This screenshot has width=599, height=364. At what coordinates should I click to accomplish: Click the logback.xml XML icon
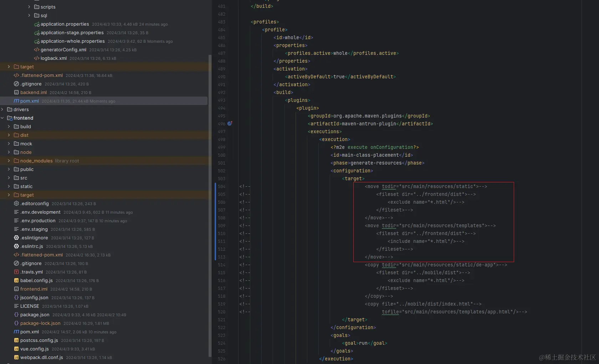click(x=37, y=58)
